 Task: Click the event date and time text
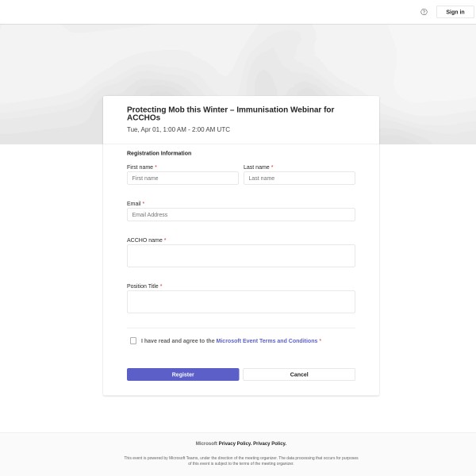point(178,129)
